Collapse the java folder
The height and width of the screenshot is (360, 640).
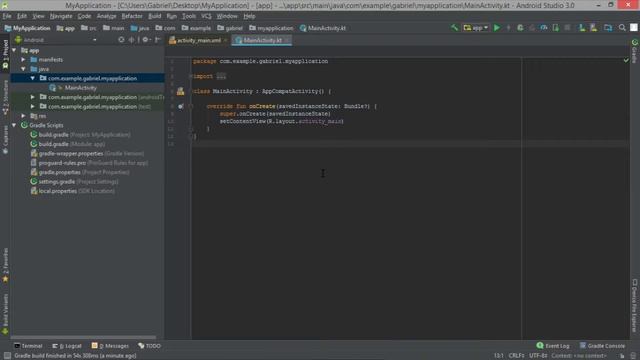point(23,69)
